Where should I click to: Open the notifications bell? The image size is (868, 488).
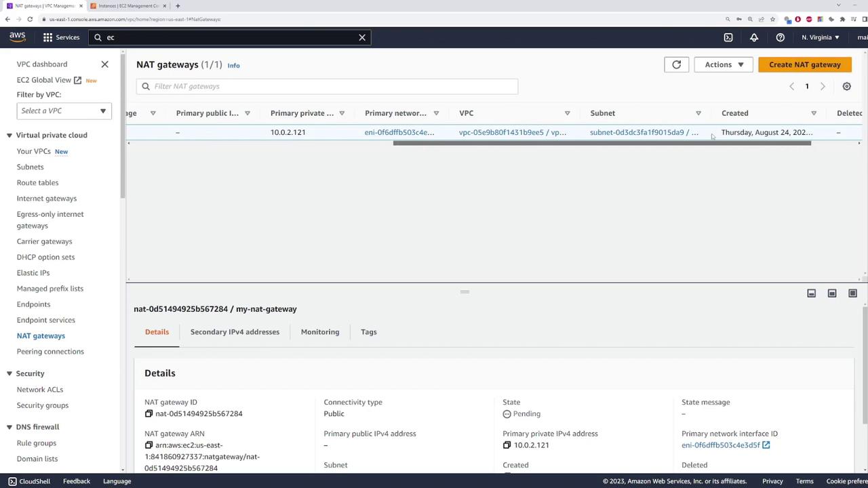[754, 37]
